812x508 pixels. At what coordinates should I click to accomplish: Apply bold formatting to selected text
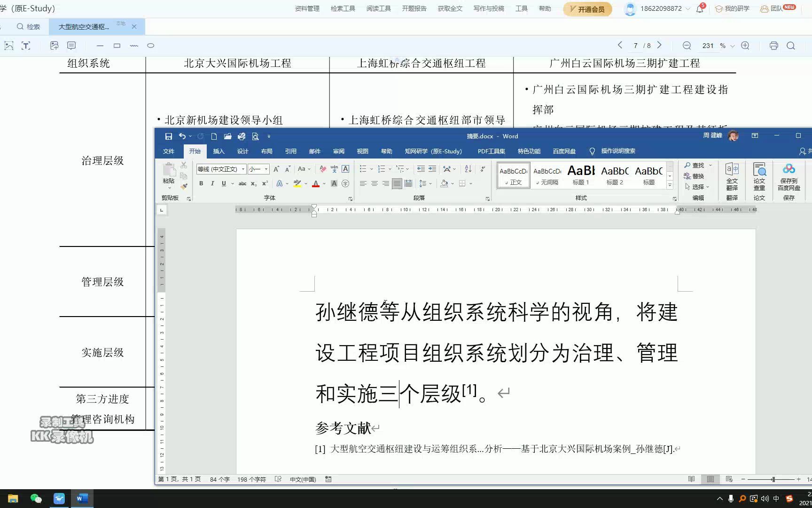click(x=201, y=183)
